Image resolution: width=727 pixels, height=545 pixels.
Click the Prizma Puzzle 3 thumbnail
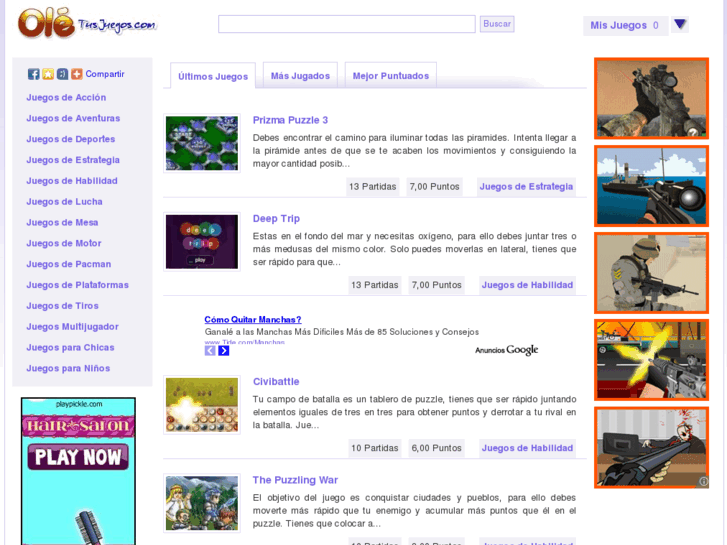pyautogui.click(x=202, y=143)
